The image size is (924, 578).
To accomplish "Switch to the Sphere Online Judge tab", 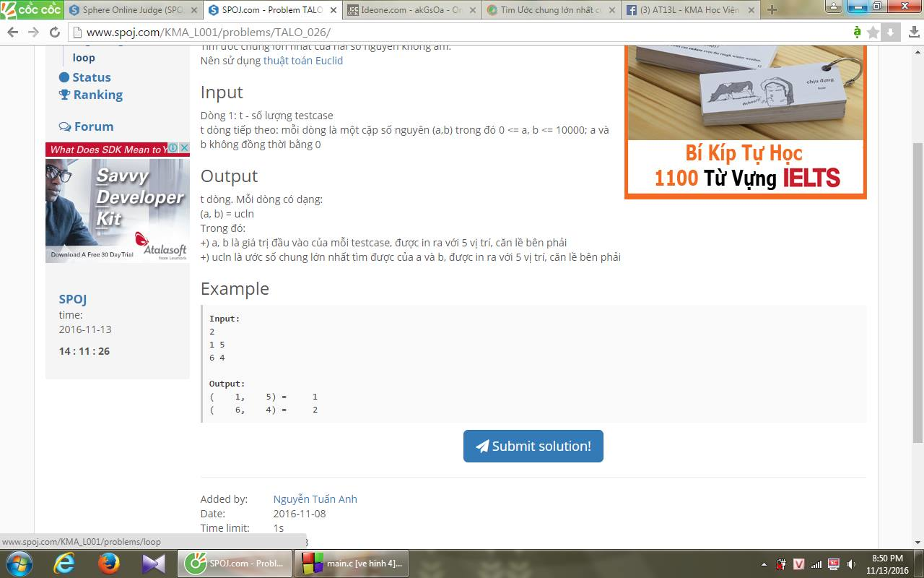I will (x=130, y=10).
